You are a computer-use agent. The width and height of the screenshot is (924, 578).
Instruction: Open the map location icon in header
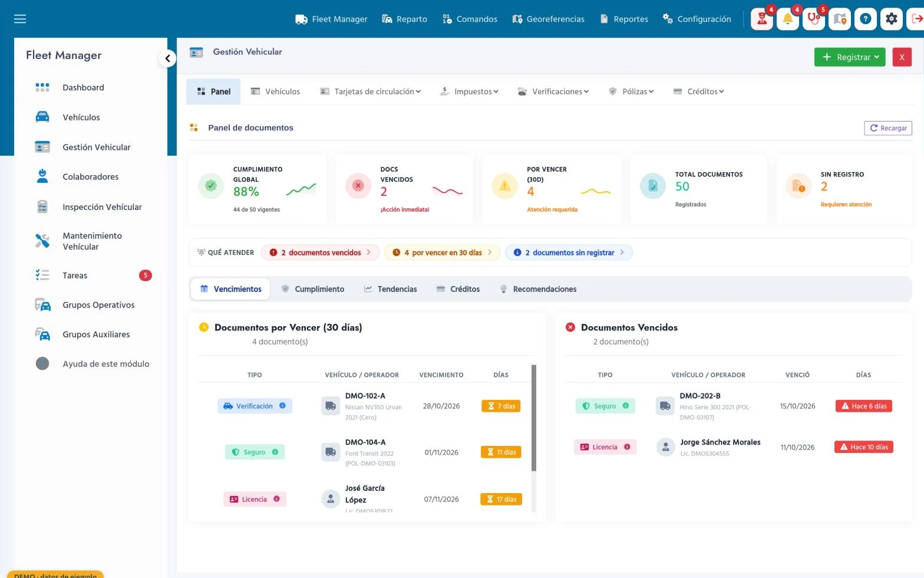coord(840,19)
